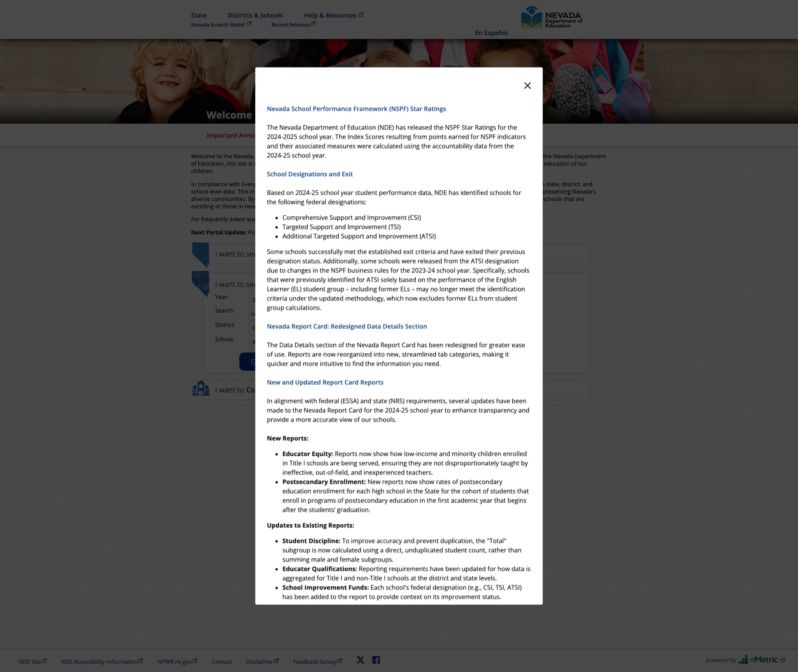Click the 'New and Updated Report Card Reports' heading
Viewport: 798px width, 672px height.
pos(325,382)
